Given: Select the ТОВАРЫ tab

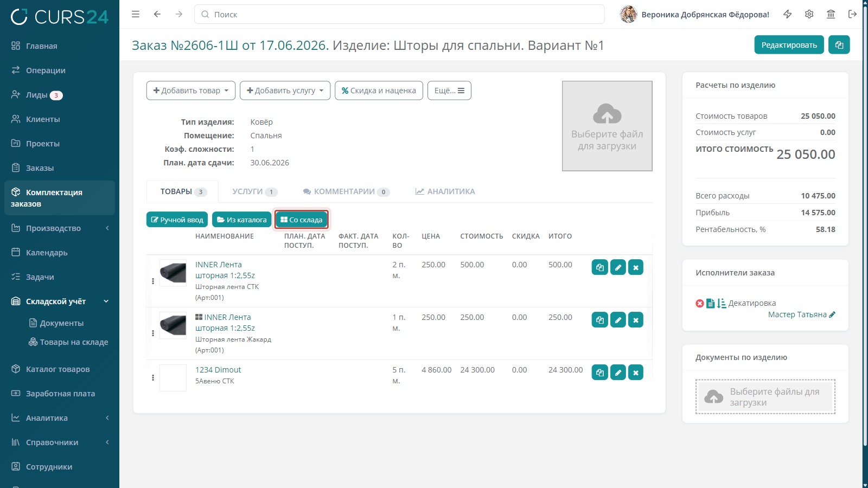Looking at the screenshot, I should (183, 191).
